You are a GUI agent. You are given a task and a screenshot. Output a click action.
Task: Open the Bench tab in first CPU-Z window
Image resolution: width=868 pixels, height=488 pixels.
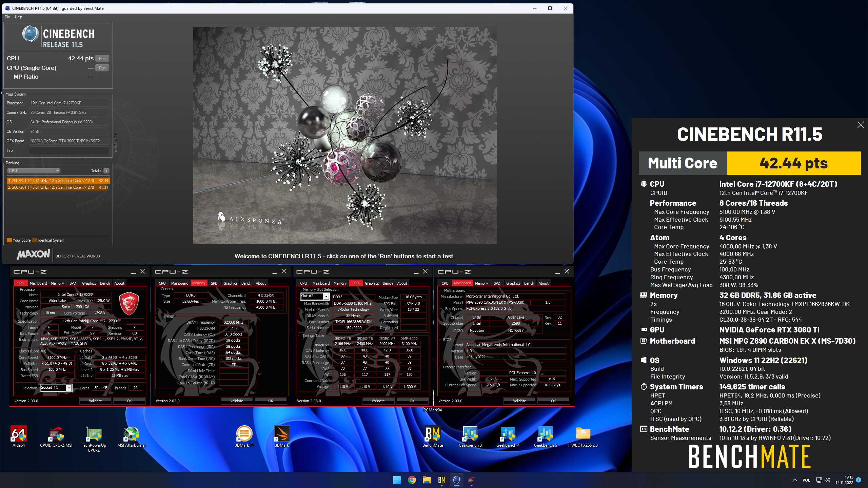(105, 283)
